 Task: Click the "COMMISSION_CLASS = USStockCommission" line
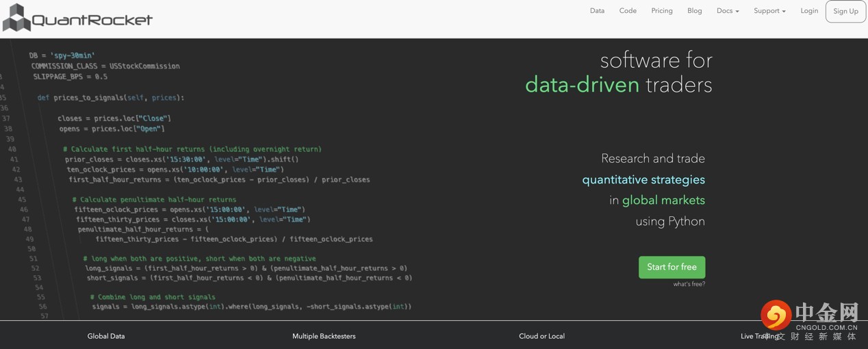tap(105, 66)
